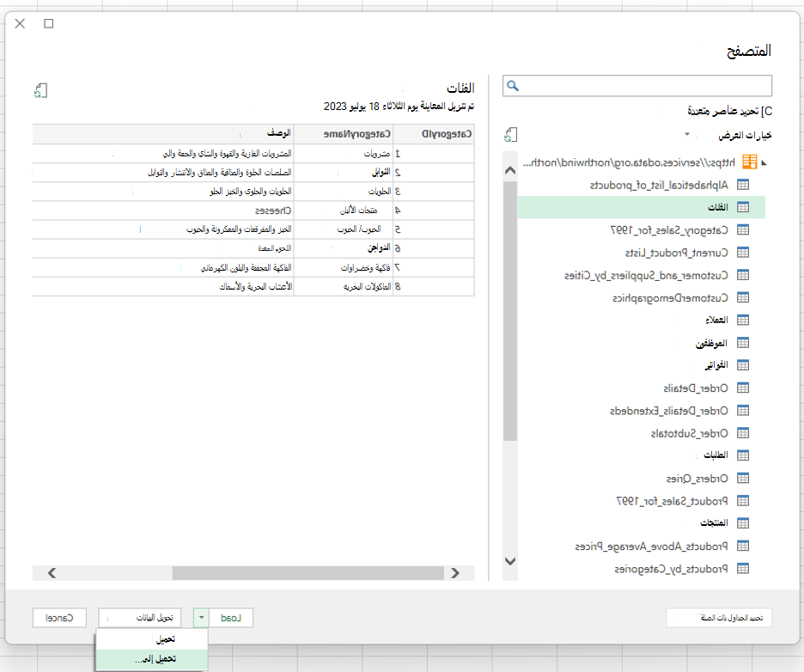
Task: Click table icon beside الموظفين
Action: [743, 343]
